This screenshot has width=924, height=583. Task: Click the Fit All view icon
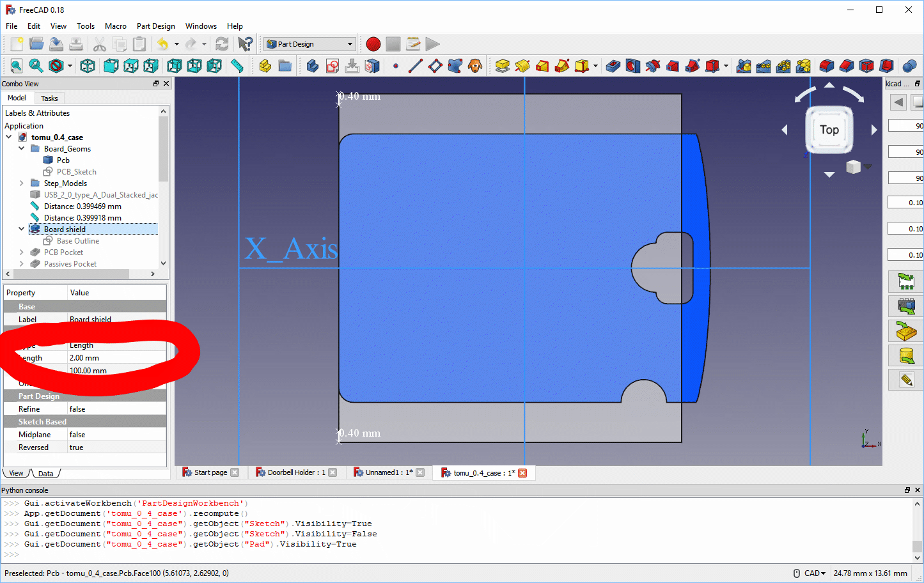tap(16, 66)
